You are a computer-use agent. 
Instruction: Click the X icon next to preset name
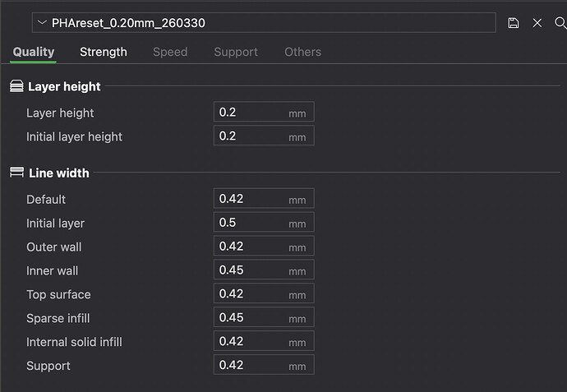[537, 23]
